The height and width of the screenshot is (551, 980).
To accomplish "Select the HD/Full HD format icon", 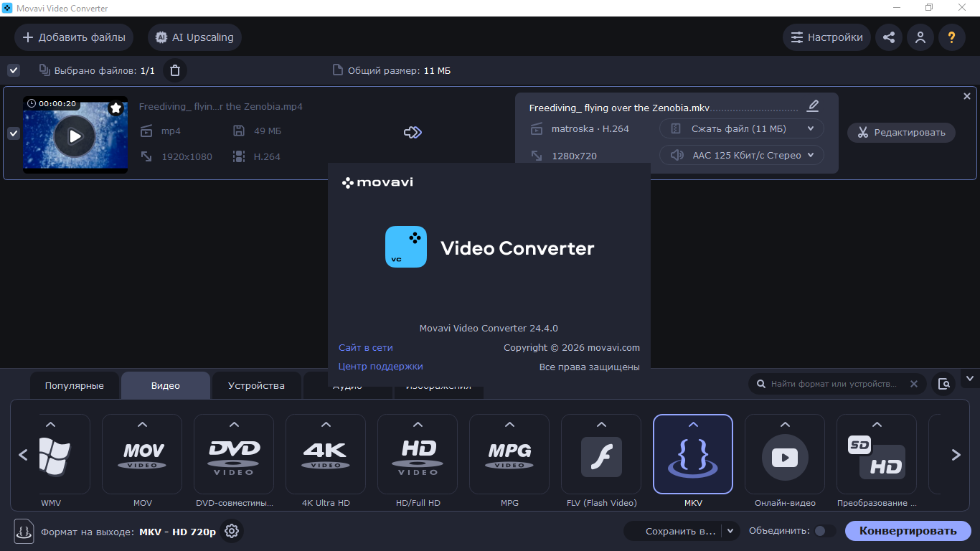I will [418, 454].
